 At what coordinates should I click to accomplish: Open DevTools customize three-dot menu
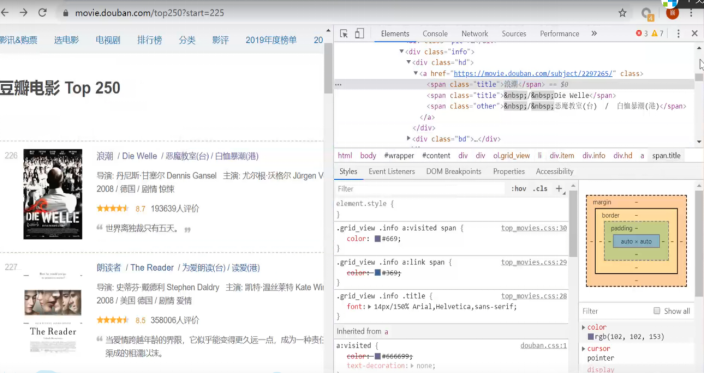click(678, 34)
